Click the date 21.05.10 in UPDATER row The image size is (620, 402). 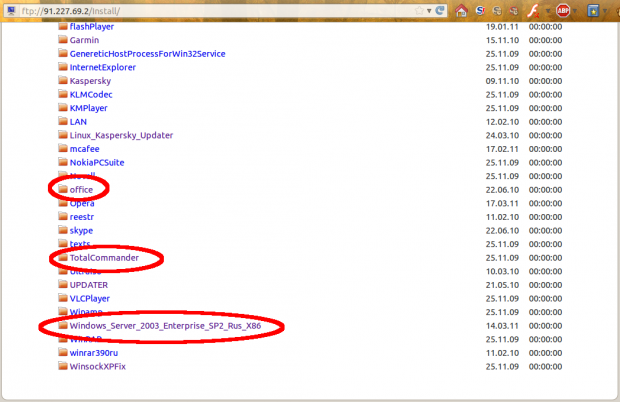point(502,285)
